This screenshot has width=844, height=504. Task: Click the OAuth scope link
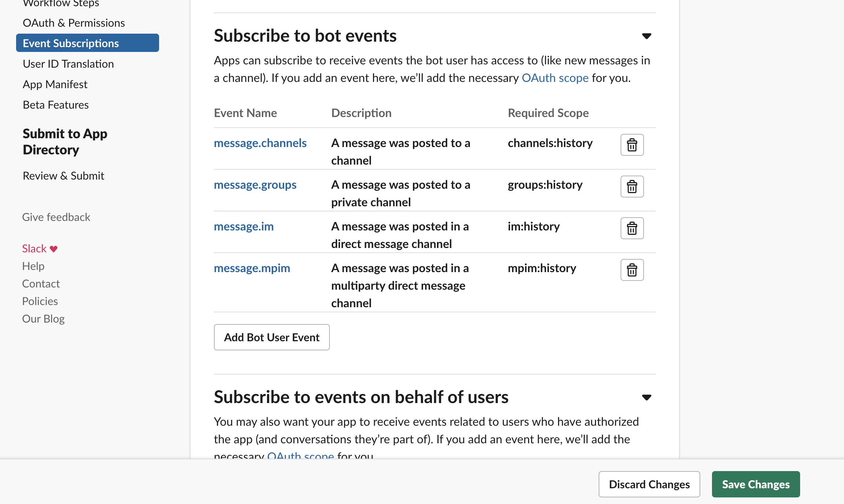pyautogui.click(x=555, y=78)
